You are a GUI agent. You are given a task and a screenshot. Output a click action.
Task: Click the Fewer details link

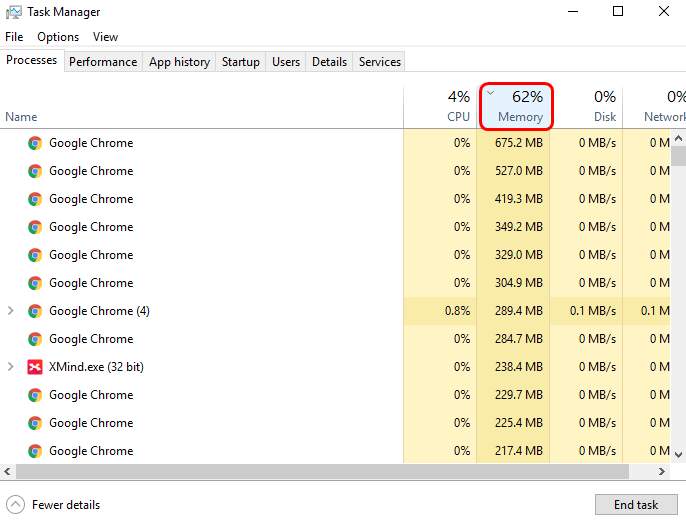coord(66,505)
